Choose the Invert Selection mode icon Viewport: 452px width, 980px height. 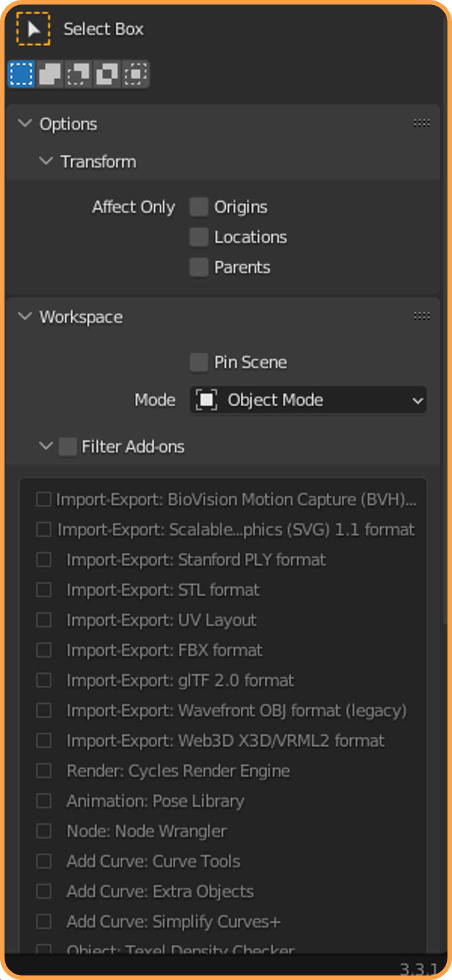click(107, 74)
